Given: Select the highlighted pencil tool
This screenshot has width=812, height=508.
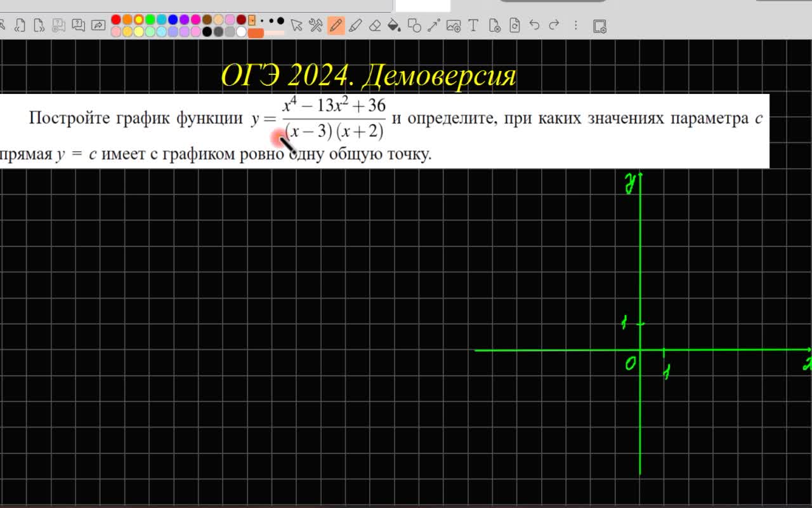Looking at the screenshot, I should 336,25.
